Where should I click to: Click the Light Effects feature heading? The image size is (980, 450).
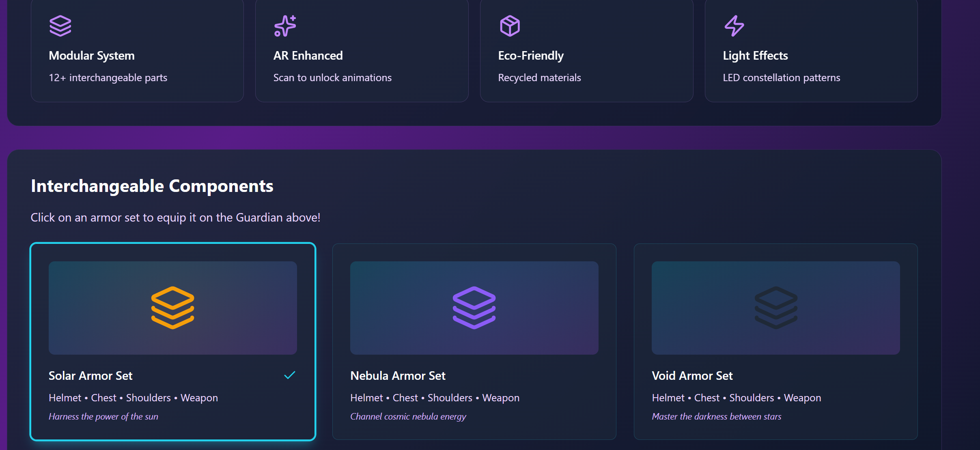755,56
